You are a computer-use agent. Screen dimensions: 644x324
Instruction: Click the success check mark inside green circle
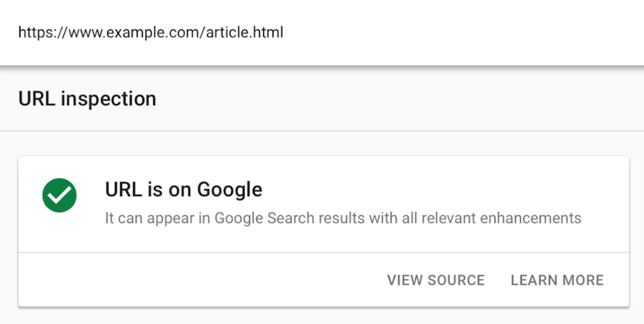coord(59,195)
